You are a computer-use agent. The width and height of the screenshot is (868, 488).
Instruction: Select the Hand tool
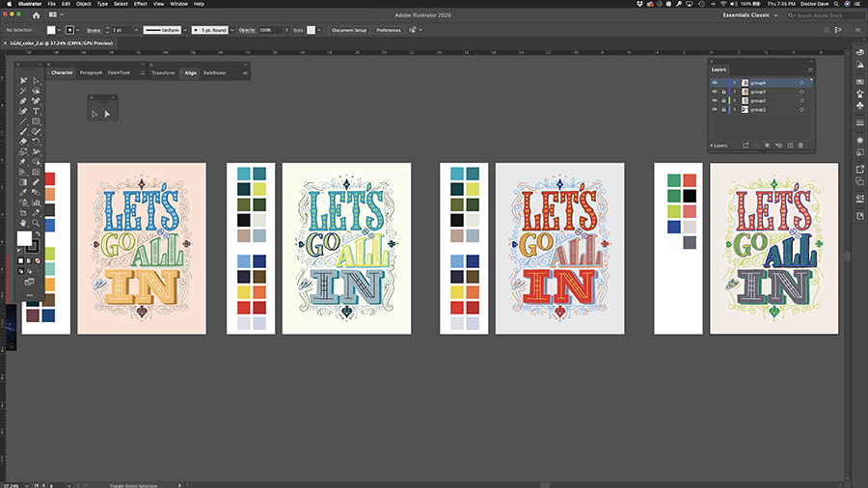[x=23, y=223]
